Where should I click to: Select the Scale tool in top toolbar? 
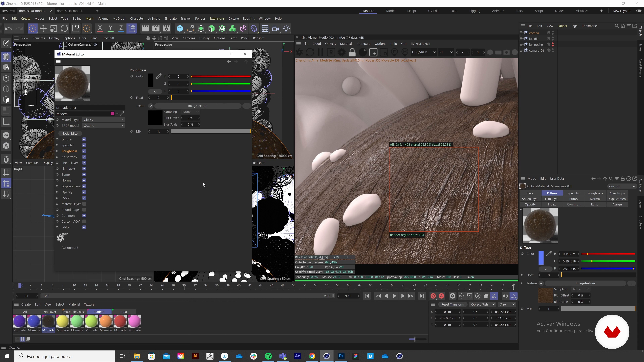[x=53, y=28]
